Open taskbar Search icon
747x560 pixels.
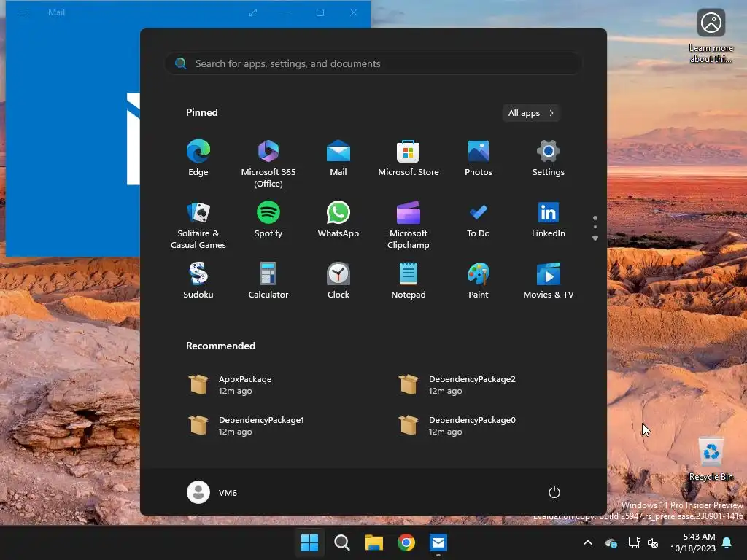pyautogui.click(x=341, y=542)
